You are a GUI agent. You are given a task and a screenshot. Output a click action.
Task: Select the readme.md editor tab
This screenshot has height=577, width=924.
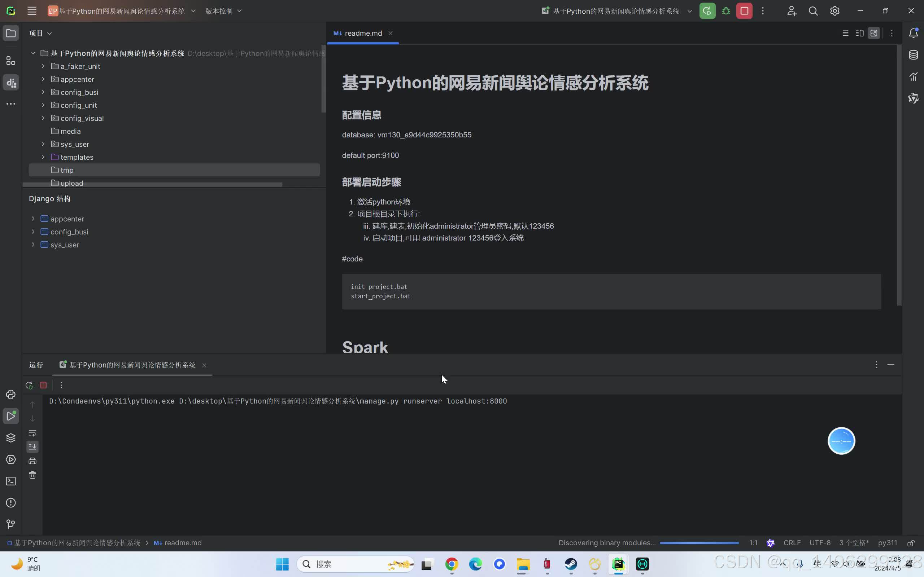pos(363,33)
